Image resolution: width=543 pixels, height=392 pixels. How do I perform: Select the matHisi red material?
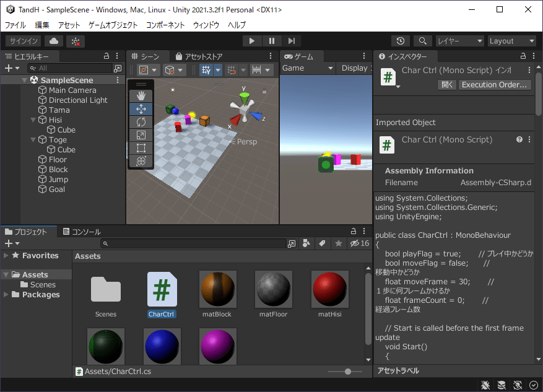tap(329, 289)
